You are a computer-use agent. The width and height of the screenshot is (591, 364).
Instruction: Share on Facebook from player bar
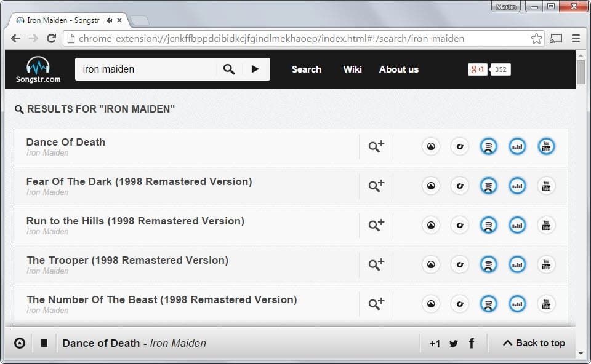point(471,343)
